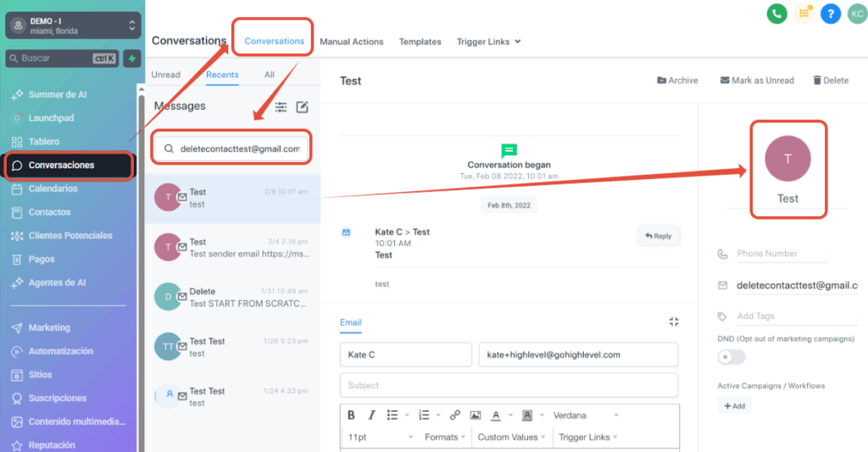The width and height of the screenshot is (868, 452).
Task: Open the Manual Actions tab
Action: (x=351, y=42)
